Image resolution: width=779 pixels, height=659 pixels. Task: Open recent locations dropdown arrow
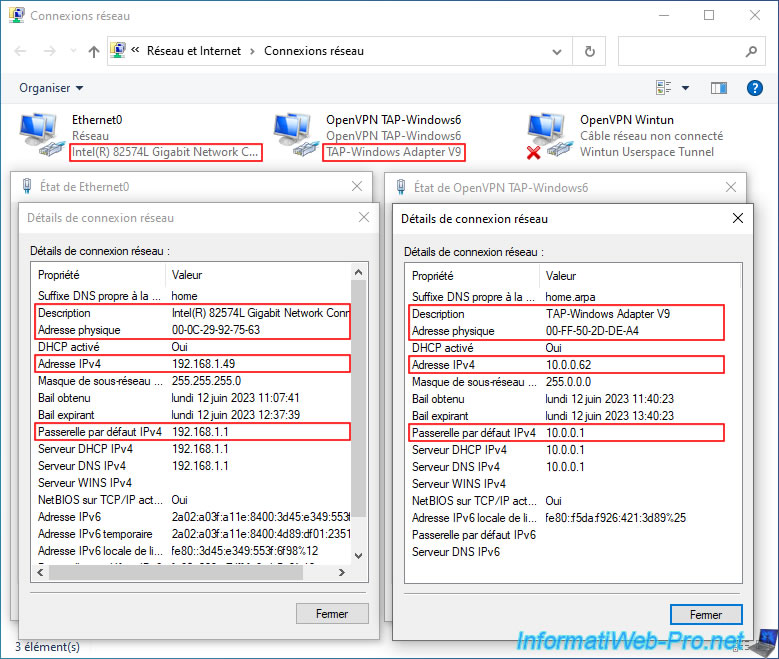coord(74,51)
